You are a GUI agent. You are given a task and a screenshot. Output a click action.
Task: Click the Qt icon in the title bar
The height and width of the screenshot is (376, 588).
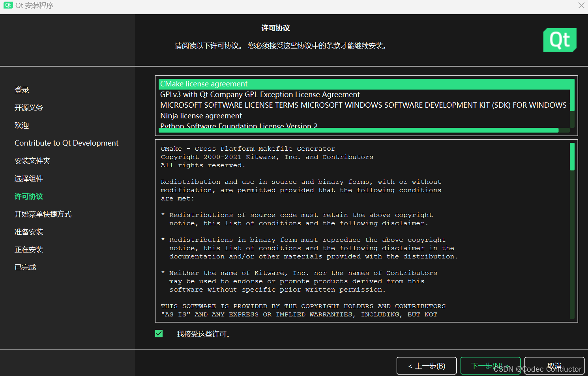(8, 5)
